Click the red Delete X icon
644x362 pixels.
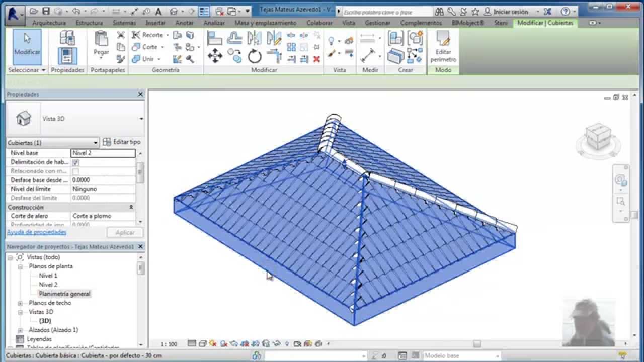(x=316, y=59)
